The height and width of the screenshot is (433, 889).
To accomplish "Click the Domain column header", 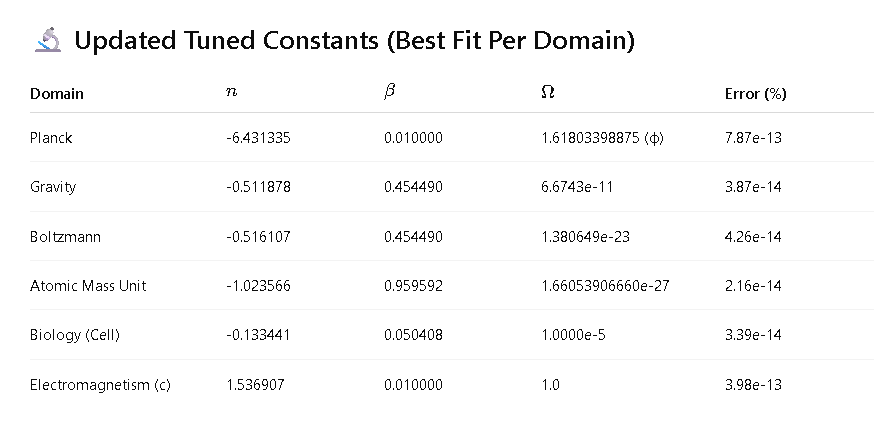I will tap(57, 94).
